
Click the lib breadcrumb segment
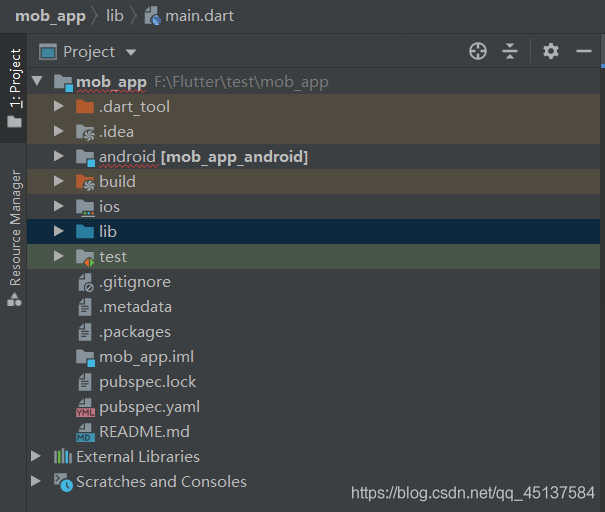pos(114,16)
